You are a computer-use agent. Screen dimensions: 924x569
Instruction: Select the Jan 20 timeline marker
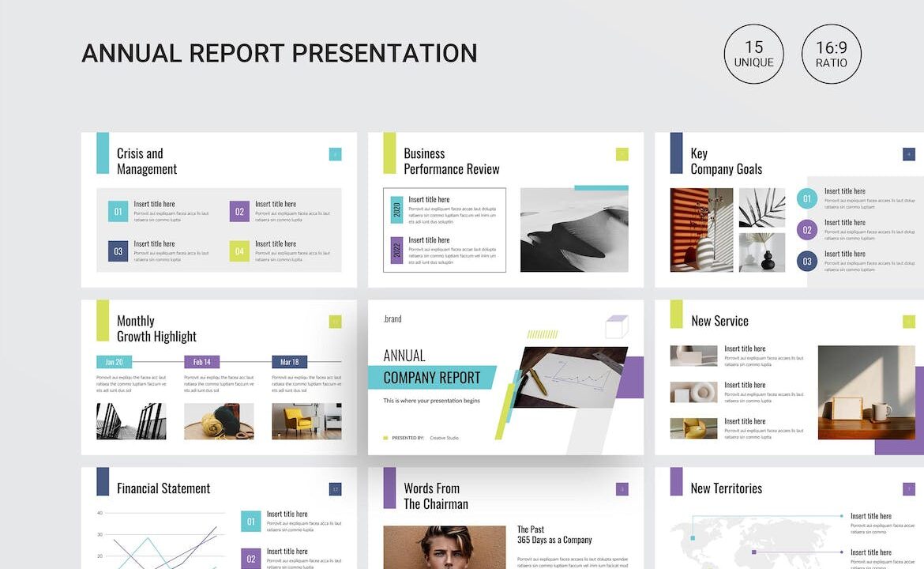click(114, 362)
